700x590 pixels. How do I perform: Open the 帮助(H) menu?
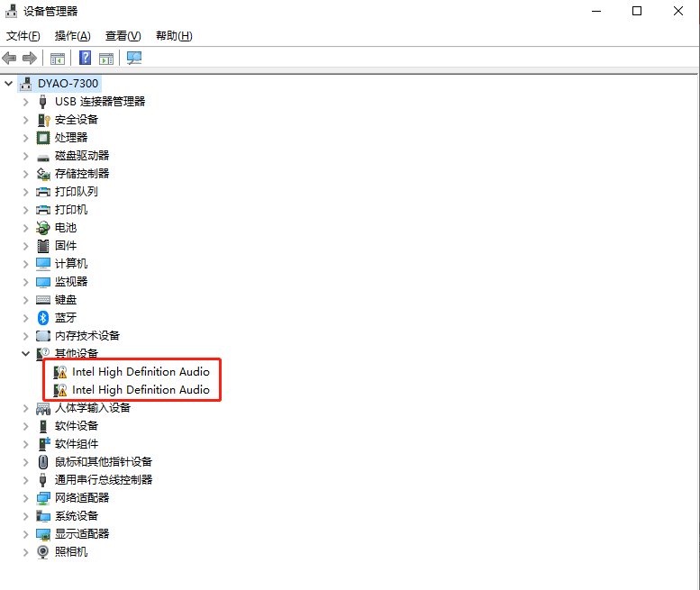click(174, 36)
